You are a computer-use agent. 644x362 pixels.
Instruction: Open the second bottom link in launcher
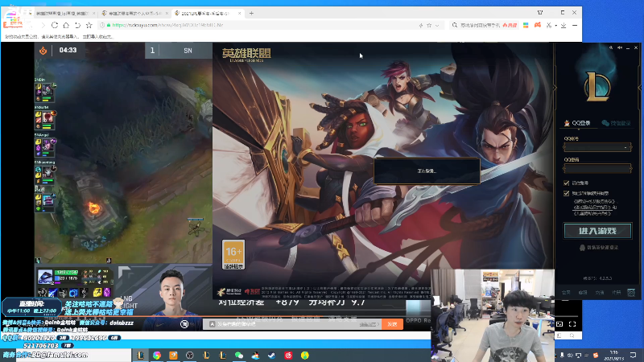coord(583,292)
